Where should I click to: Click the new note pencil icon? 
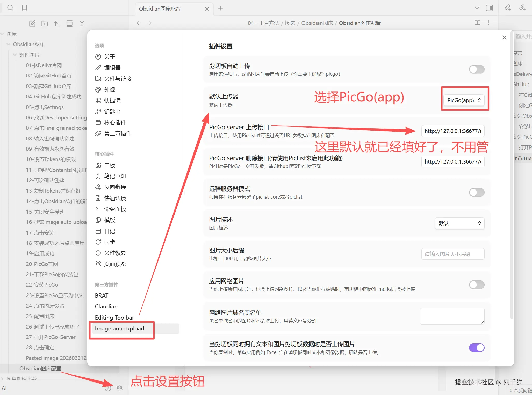[x=32, y=23]
